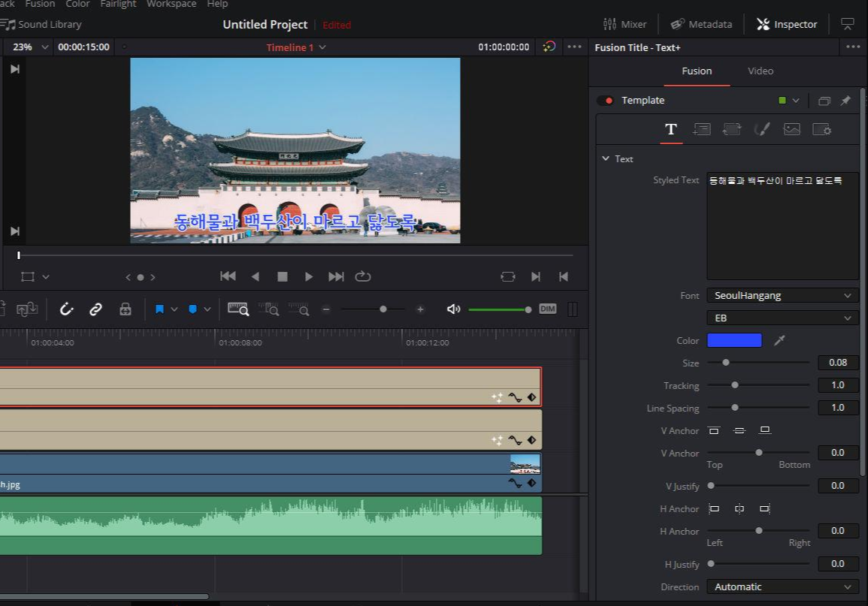The image size is (868, 606).
Task: Set V Anchor to top
Action: click(x=714, y=431)
